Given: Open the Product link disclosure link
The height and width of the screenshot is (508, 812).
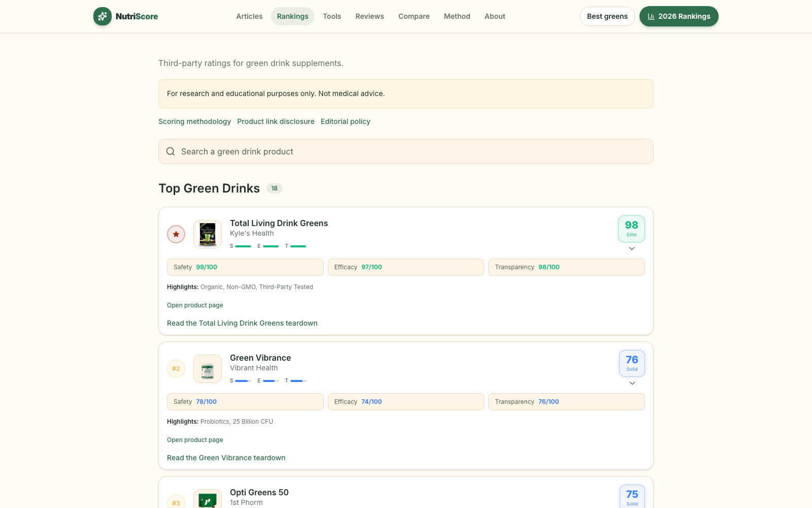Looking at the screenshot, I should click(276, 121).
